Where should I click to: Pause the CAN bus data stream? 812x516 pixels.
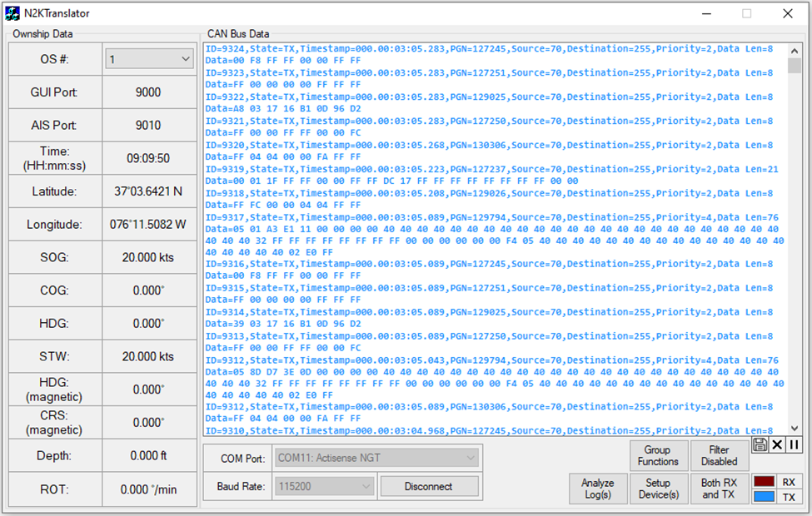pos(794,444)
